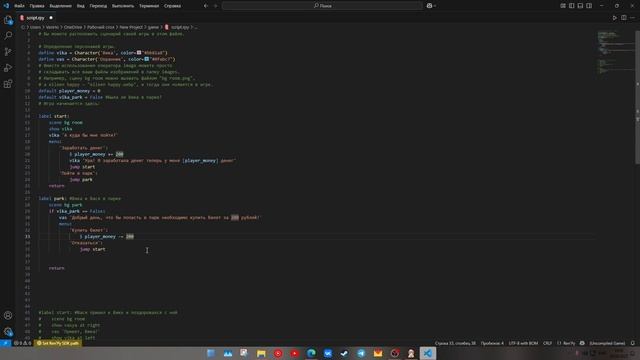Viewport: 640px width, 360px height.
Task: Open the Source Control view
Action: 8,52
